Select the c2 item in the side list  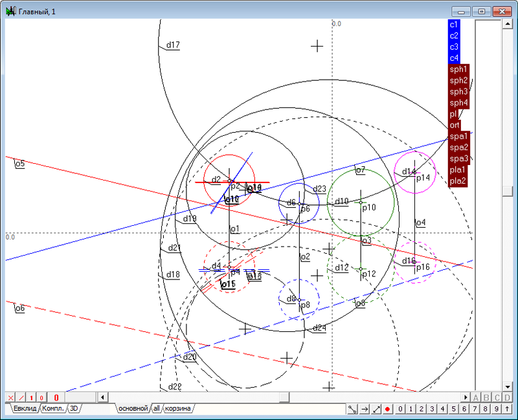(x=454, y=36)
